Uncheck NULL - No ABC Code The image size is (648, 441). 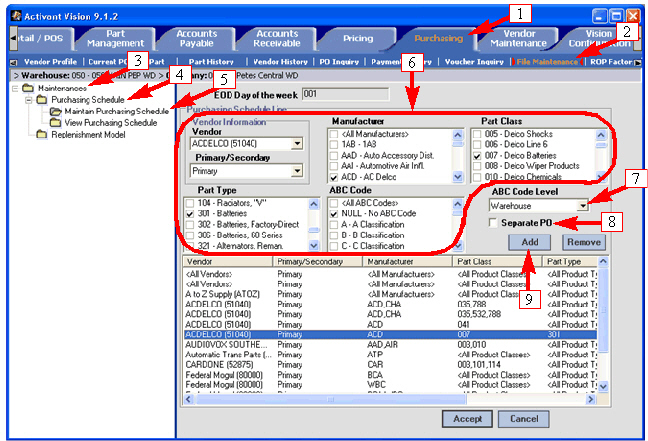(x=334, y=214)
